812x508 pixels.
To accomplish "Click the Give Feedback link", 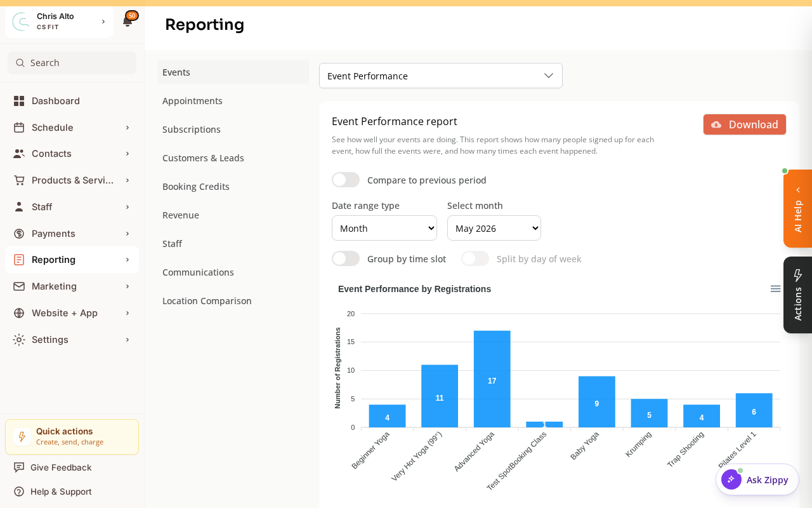I will 61,467.
